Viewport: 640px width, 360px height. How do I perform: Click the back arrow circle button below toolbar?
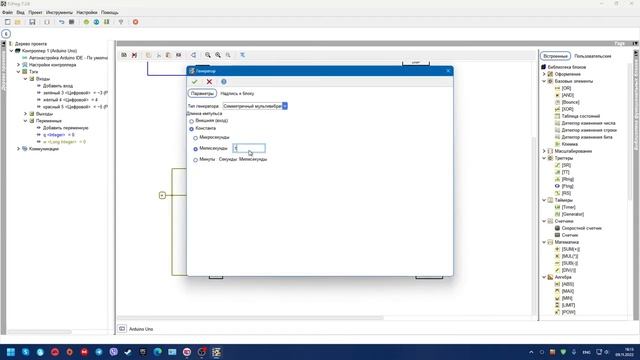coord(6,34)
